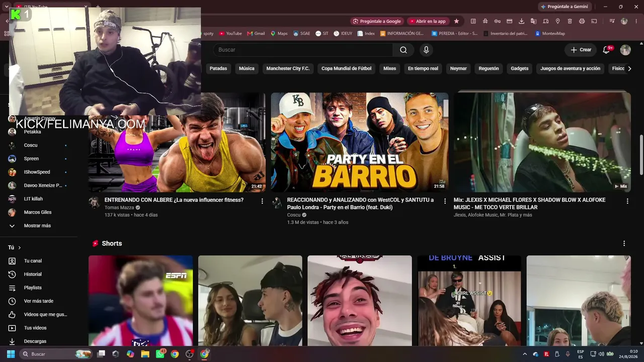Image resolution: width=644 pixels, height=362 pixels.
Task: Select the En tiempo real chip
Action: point(423,68)
